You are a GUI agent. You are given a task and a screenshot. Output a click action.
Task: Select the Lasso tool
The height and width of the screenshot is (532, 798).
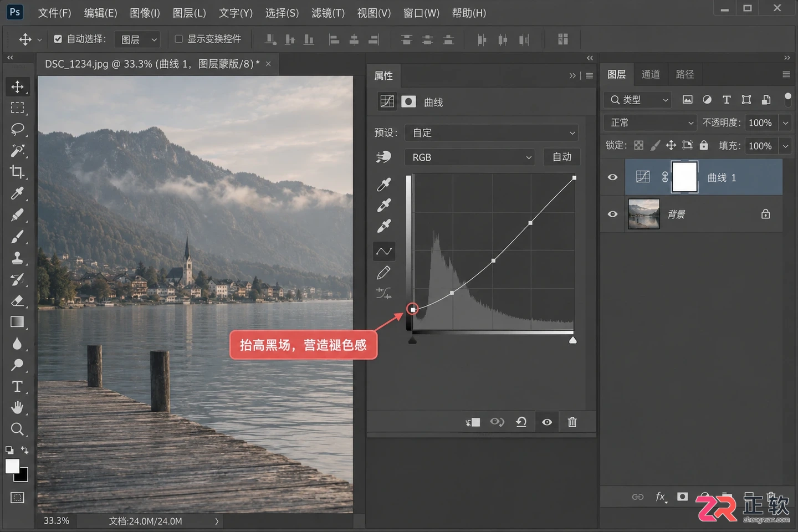(x=17, y=129)
